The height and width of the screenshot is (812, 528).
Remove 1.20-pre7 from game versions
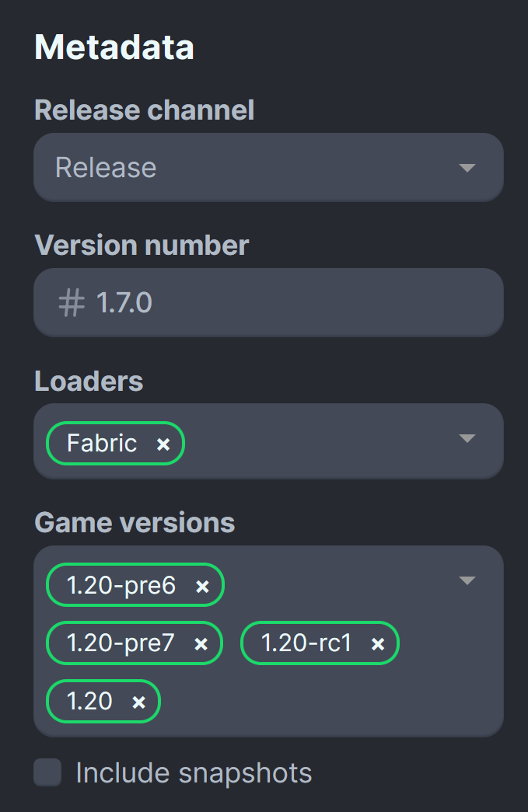pos(200,643)
